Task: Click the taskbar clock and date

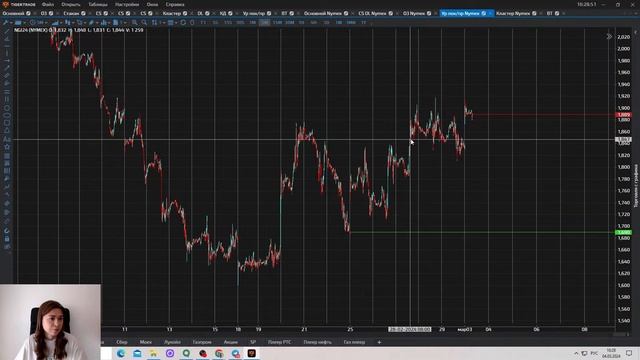Action: [x=611, y=353]
